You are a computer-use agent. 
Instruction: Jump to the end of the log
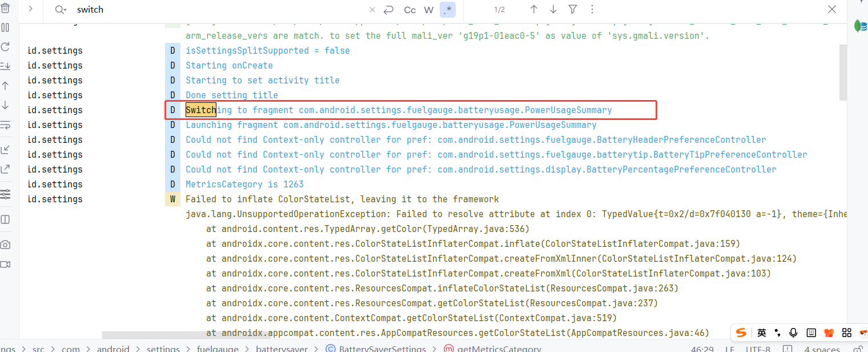click(5, 66)
